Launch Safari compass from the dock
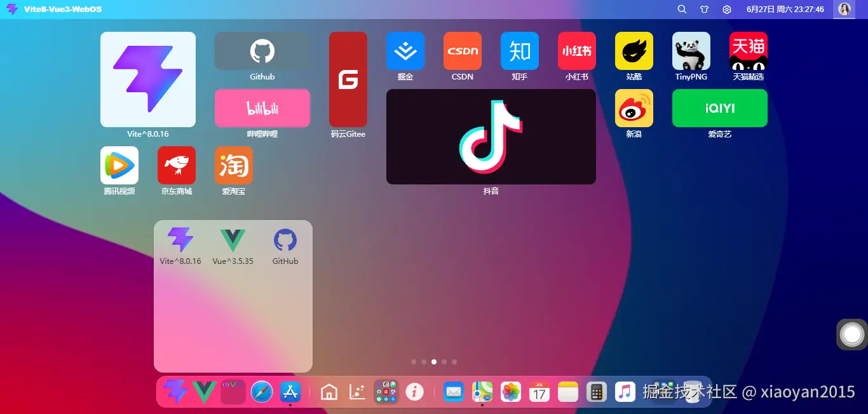This screenshot has width=868, height=414. click(x=262, y=392)
